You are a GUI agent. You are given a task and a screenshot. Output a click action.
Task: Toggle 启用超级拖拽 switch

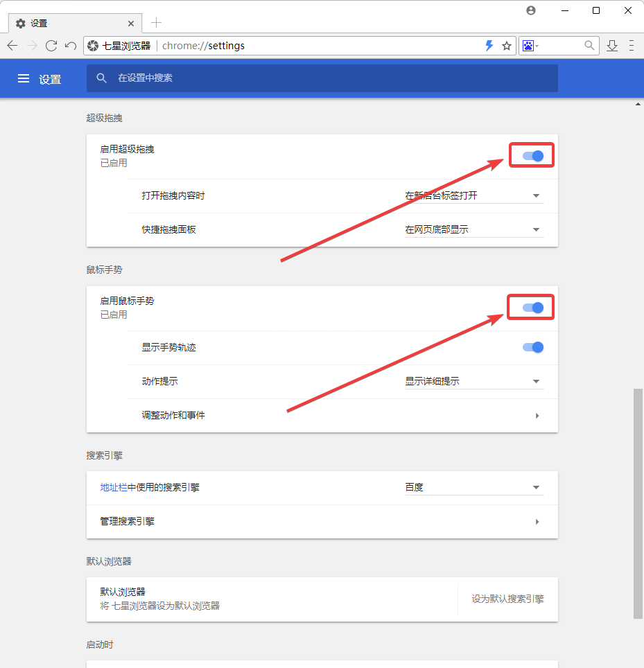coord(533,156)
